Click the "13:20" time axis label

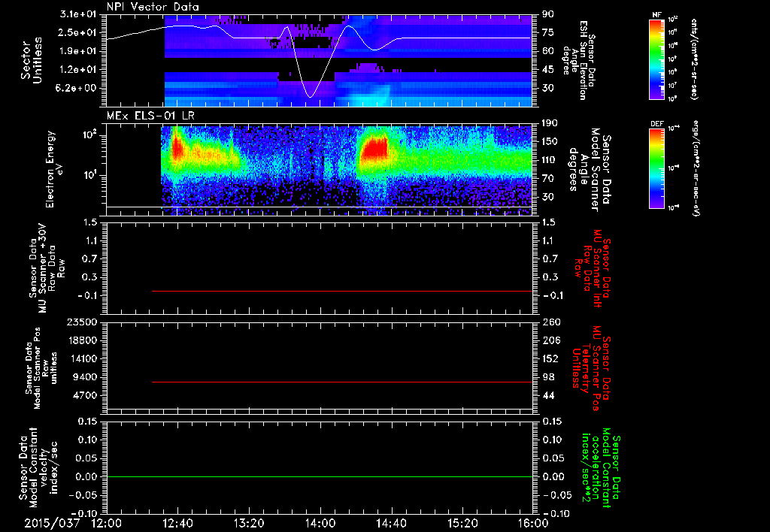[x=249, y=523]
